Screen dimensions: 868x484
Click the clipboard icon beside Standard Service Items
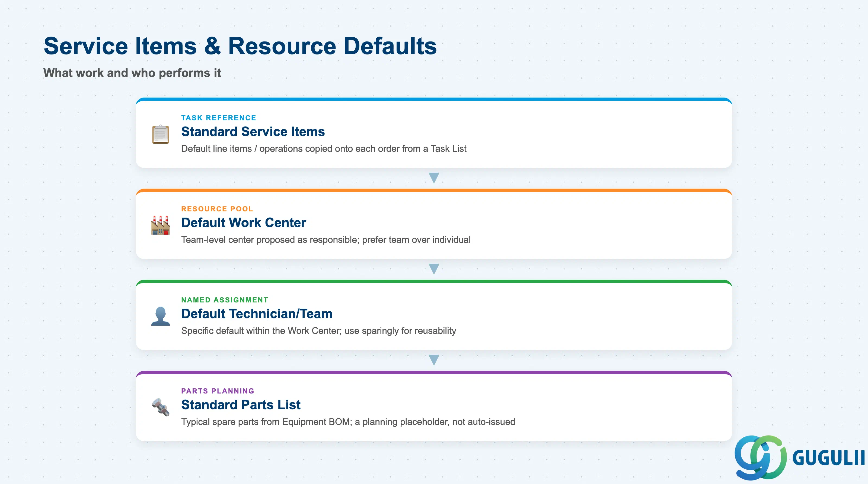click(160, 134)
